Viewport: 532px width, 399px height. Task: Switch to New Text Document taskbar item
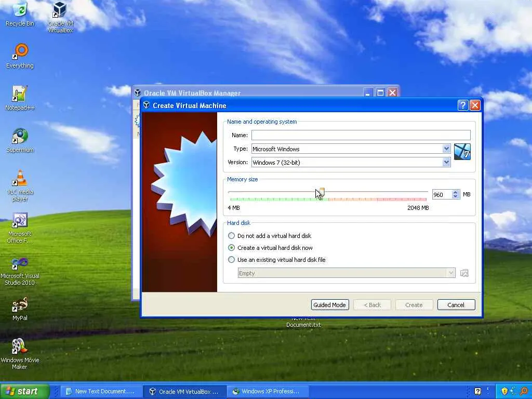101,391
